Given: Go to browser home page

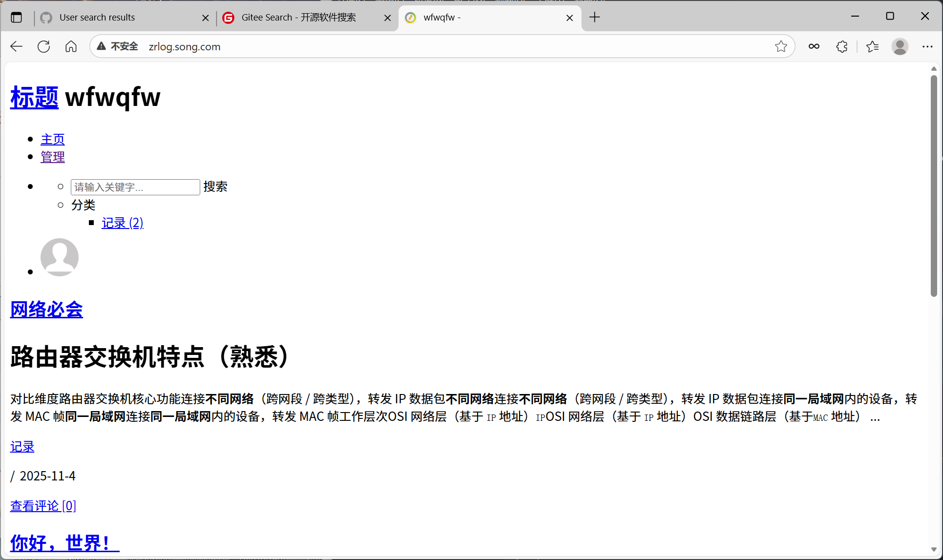Looking at the screenshot, I should click(x=71, y=46).
